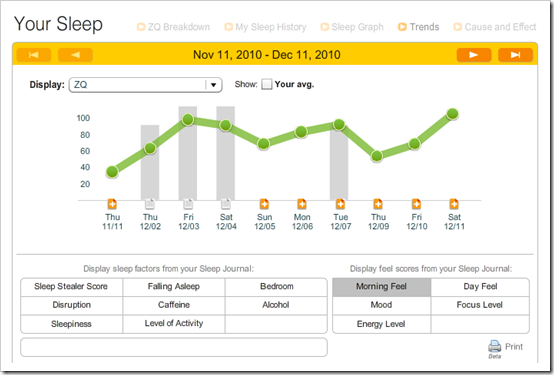
Task: Go to next date range arrow
Action: (474, 55)
